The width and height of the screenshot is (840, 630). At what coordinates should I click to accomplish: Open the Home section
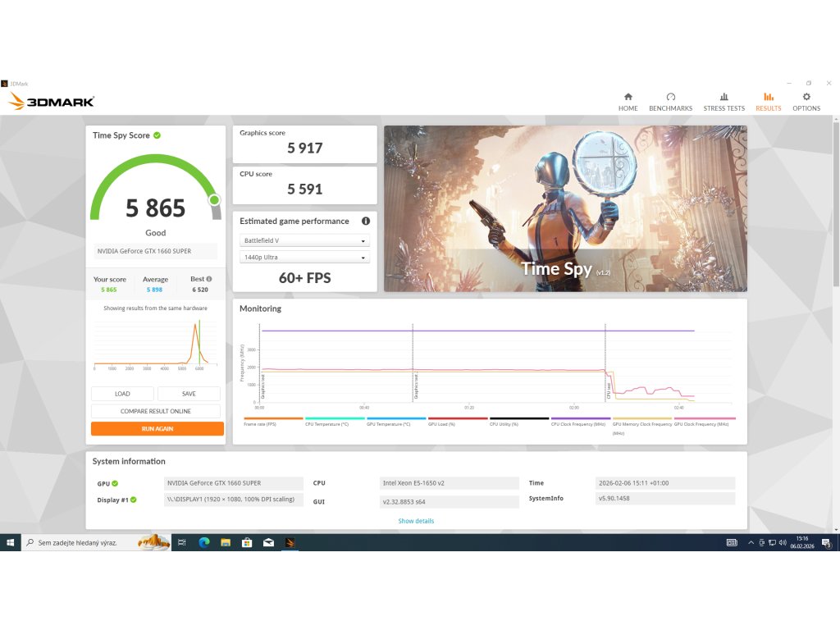point(628,102)
